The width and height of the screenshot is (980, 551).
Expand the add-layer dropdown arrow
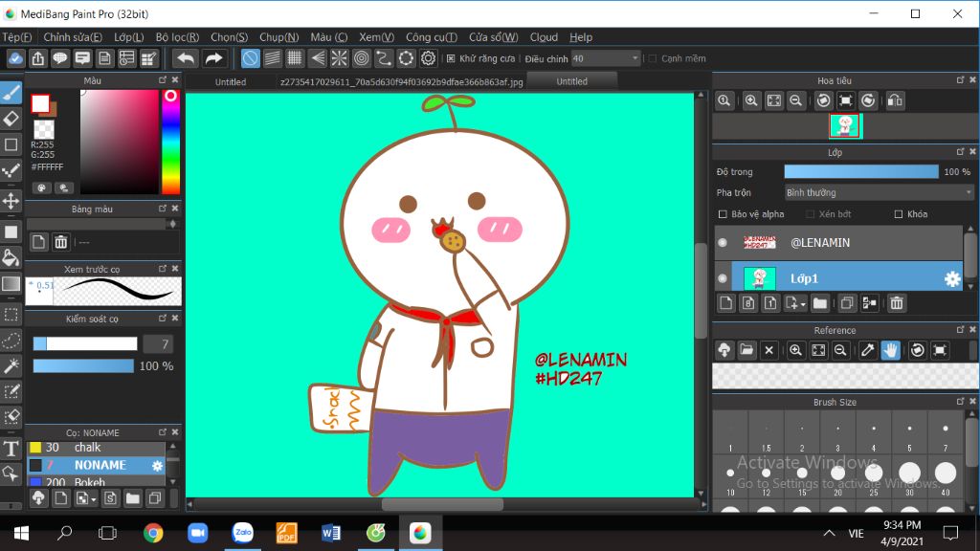(803, 304)
